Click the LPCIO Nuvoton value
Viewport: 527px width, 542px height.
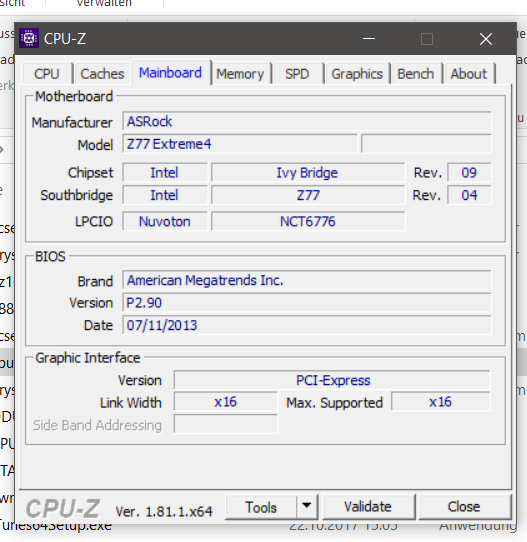point(165,221)
